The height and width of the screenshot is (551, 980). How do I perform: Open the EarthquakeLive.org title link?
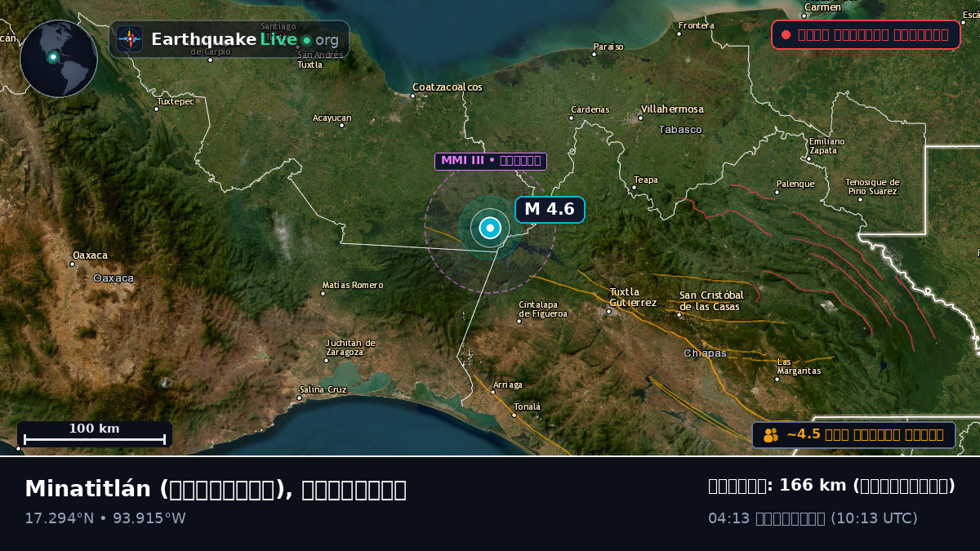click(x=245, y=39)
